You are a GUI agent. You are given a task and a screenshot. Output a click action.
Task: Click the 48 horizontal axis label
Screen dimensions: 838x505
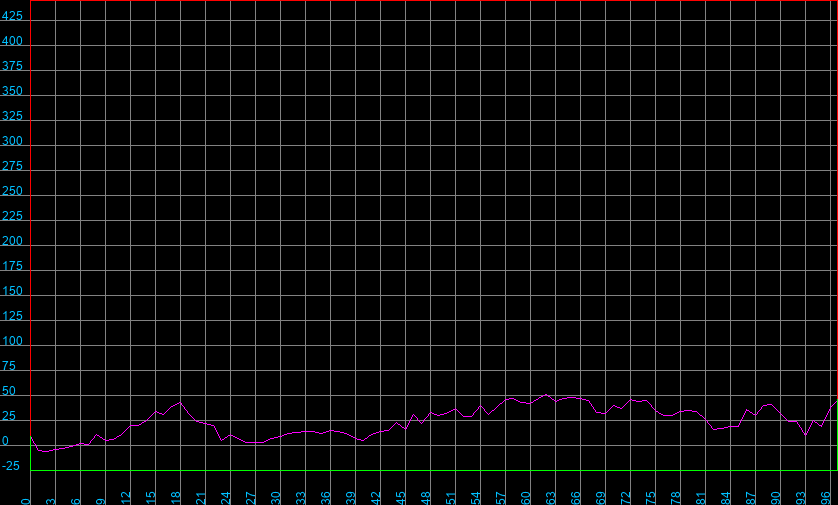(426, 498)
